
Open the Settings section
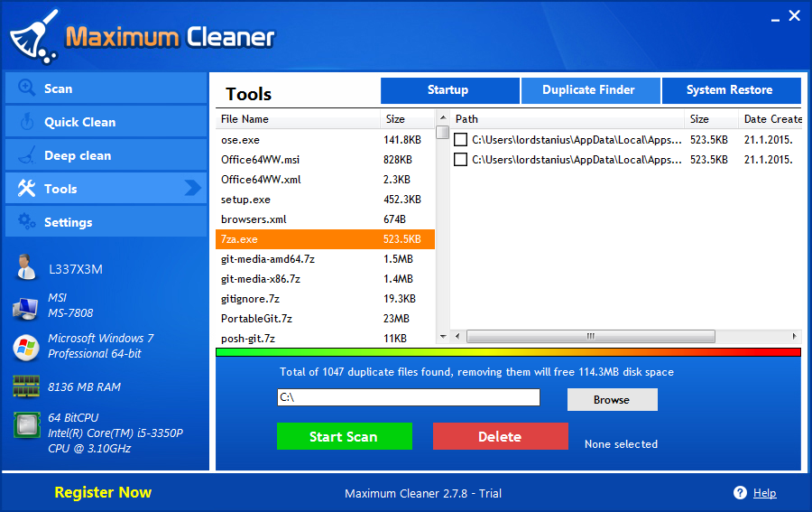tap(106, 222)
